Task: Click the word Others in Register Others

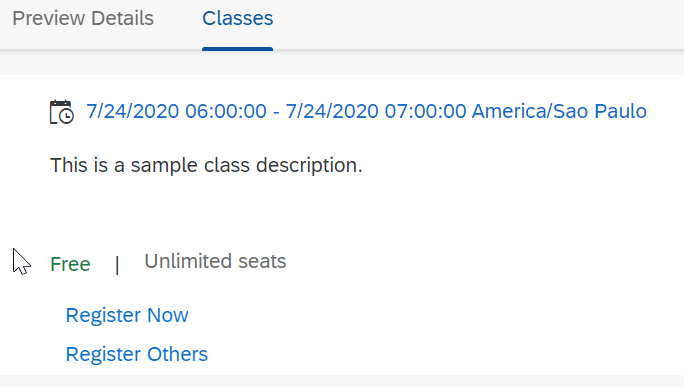Action: pos(177,354)
